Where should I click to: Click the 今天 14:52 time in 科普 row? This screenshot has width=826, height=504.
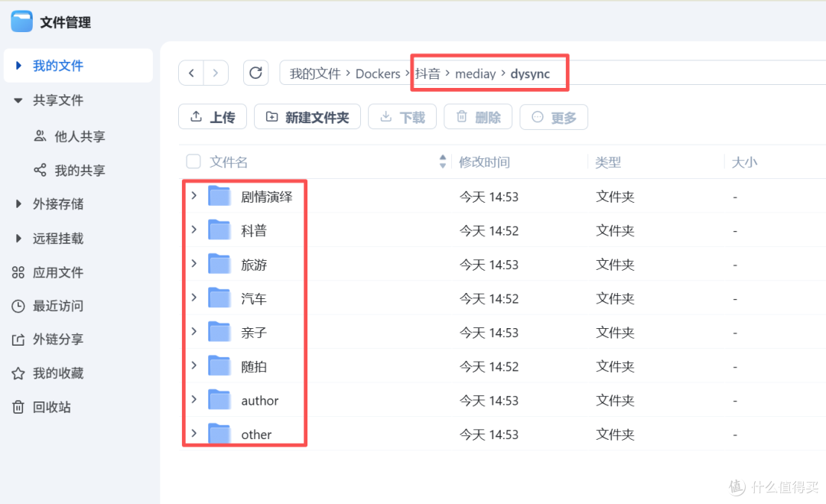(x=489, y=231)
